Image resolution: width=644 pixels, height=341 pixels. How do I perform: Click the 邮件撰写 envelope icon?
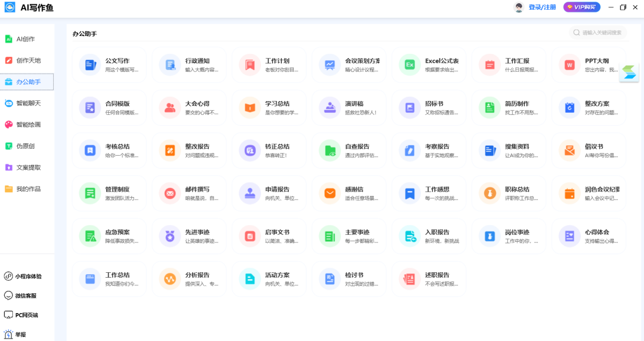[170, 193]
